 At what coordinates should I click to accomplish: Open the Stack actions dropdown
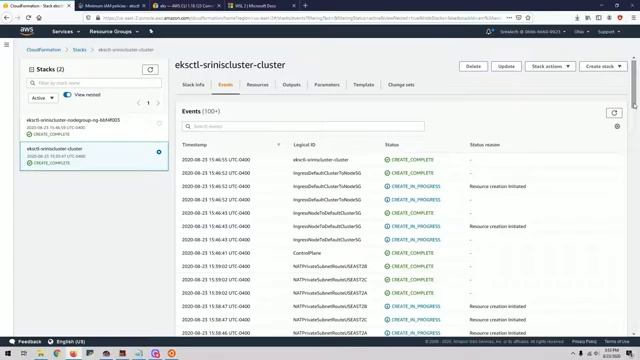(x=550, y=66)
